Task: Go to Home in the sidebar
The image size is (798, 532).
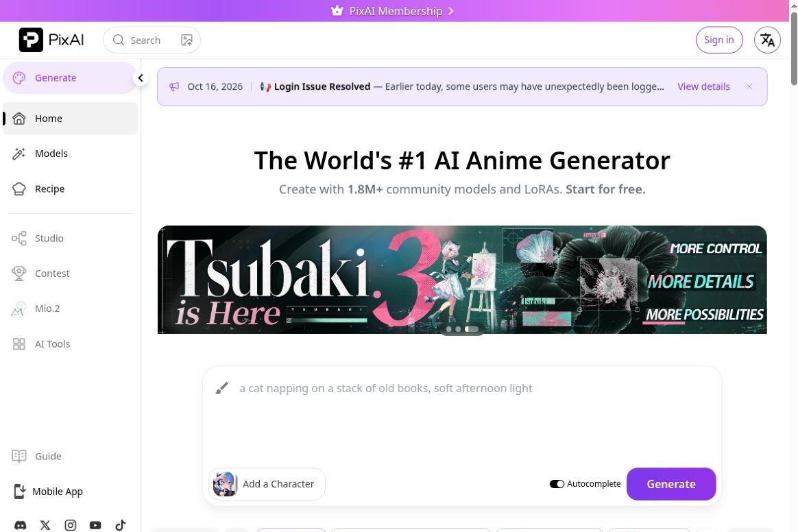Action: (x=70, y=119)
